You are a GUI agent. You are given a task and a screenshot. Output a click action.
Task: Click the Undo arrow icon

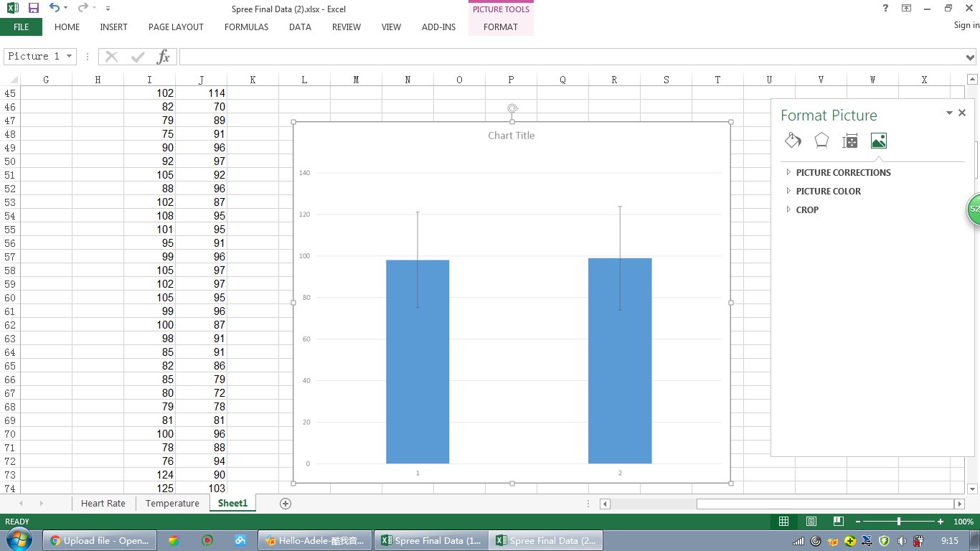[x=55, y=9]
